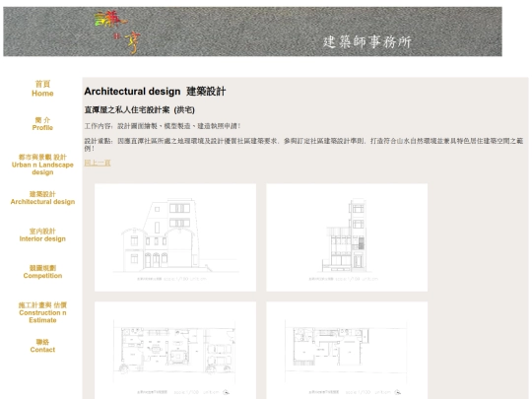This screenshot has height=399, width=532.
Task: Select the bold project subtitle ending (洪宅)
Action: pos(140,110)
